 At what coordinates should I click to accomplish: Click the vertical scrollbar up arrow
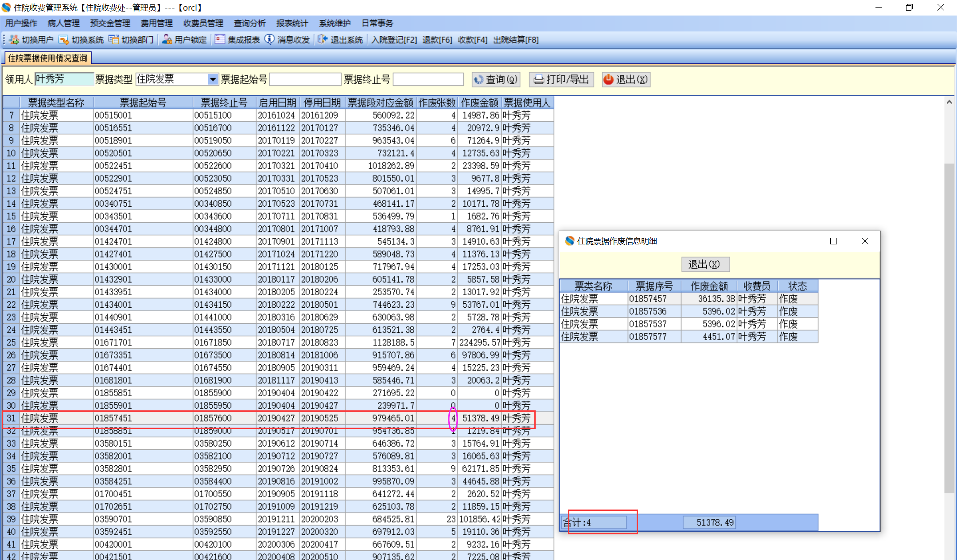tap(949, 102)
